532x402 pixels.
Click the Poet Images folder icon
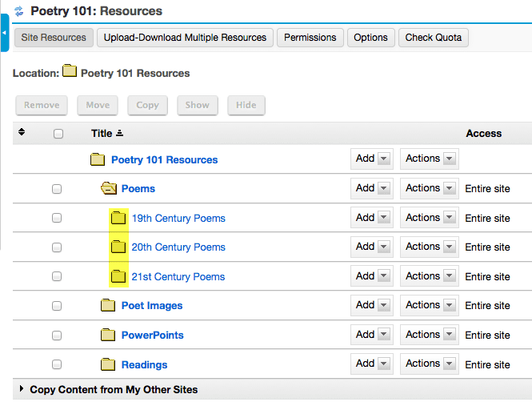pos(108,305)
